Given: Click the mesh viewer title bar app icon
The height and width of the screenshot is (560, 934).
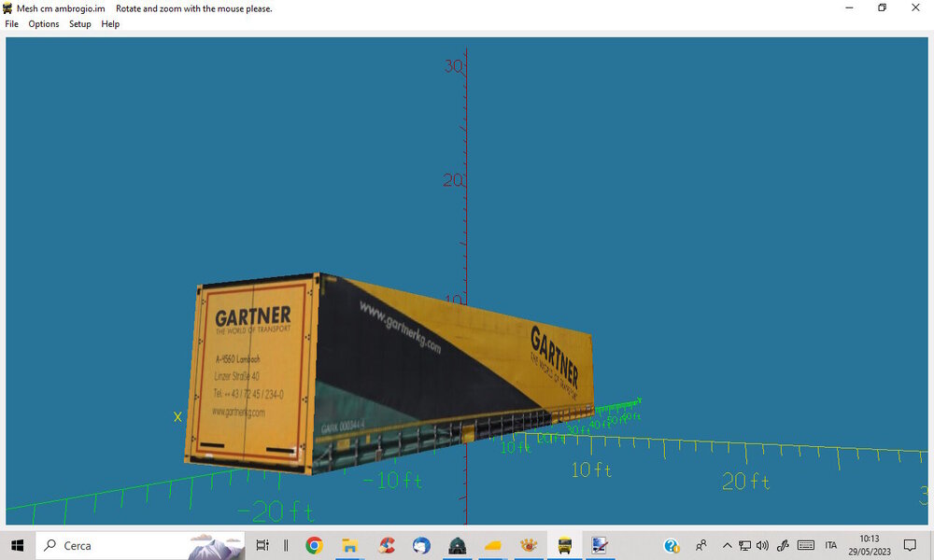Looking at the screenshot, I should click(x=7, y=8).
